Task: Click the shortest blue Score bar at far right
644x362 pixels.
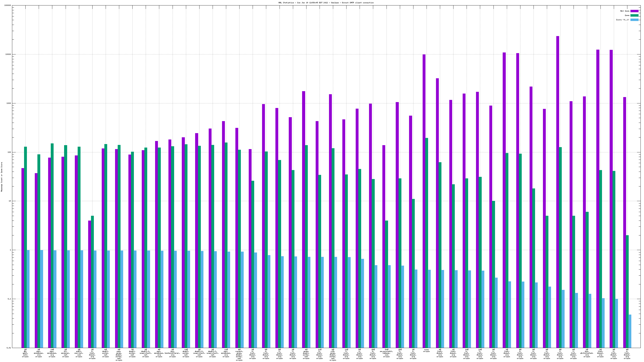Action: (x=630, y=331)
